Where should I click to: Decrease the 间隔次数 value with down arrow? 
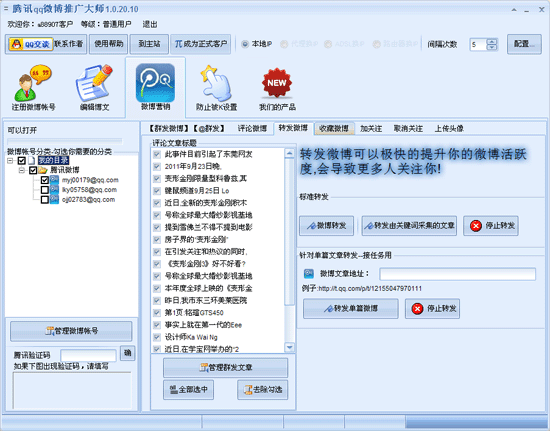coord(492,47)
